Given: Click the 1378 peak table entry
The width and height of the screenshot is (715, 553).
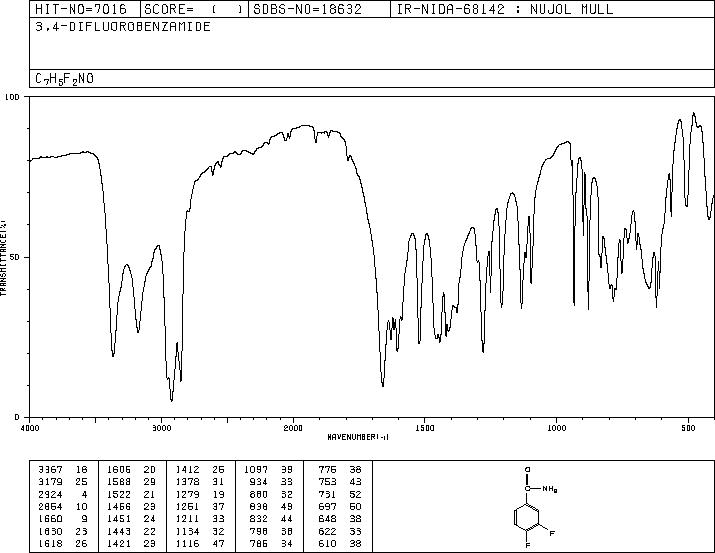Looking at the screenshot, I should click(x=200, y=481).
